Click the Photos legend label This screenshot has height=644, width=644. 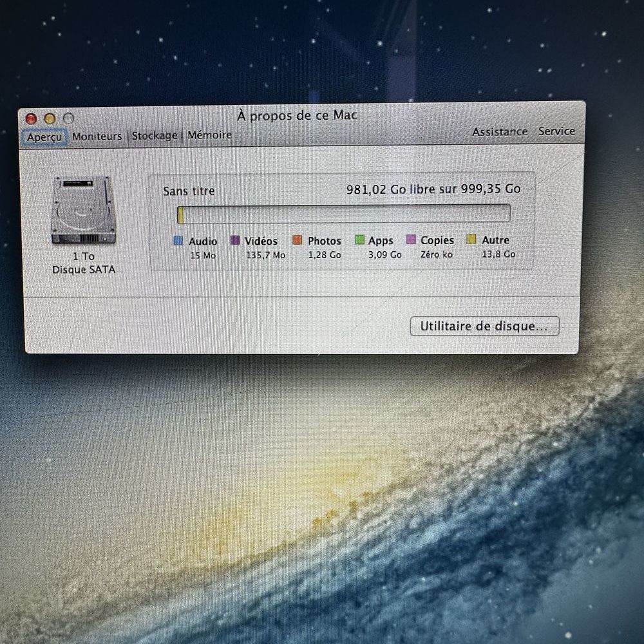click(x=325, y=241)
